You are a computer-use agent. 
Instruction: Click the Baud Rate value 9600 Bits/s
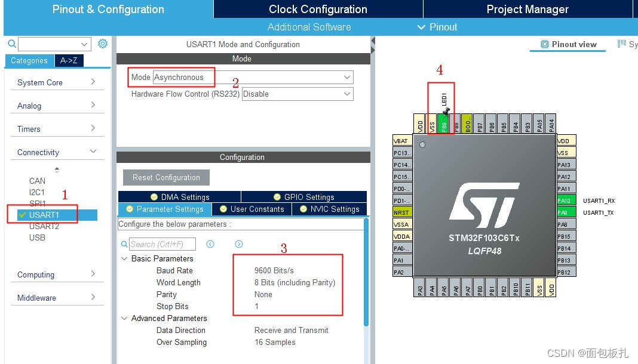[274, 270]
